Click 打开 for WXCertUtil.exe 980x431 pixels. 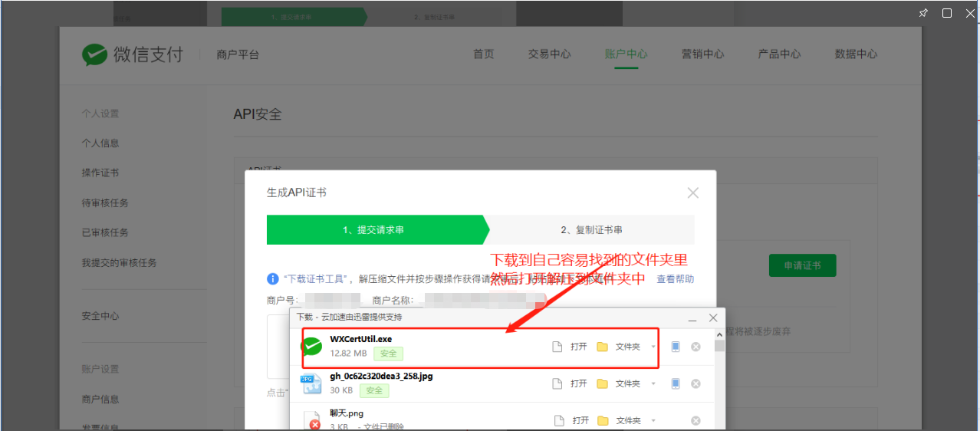pos(579,347)
